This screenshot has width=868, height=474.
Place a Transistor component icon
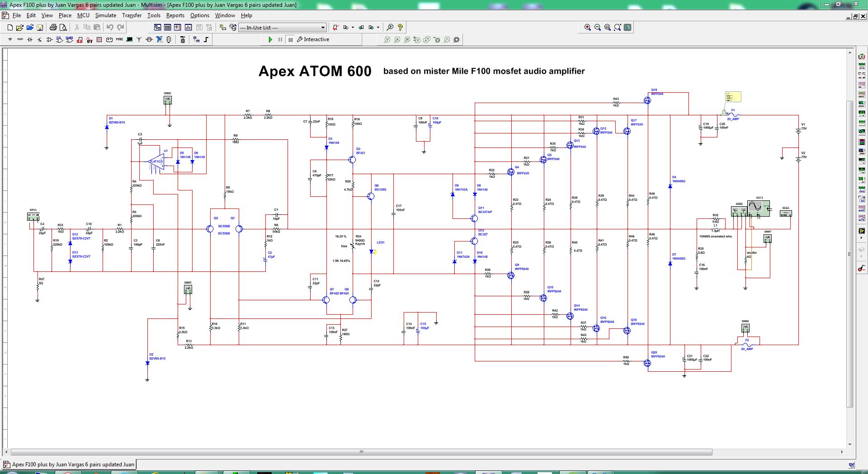40,39
